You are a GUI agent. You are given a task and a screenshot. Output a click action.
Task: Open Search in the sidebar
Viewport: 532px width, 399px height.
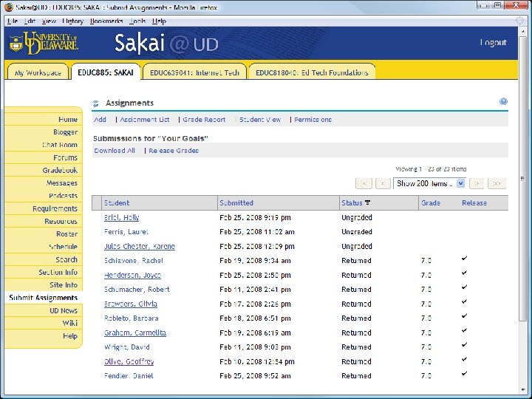coord(66,259)
